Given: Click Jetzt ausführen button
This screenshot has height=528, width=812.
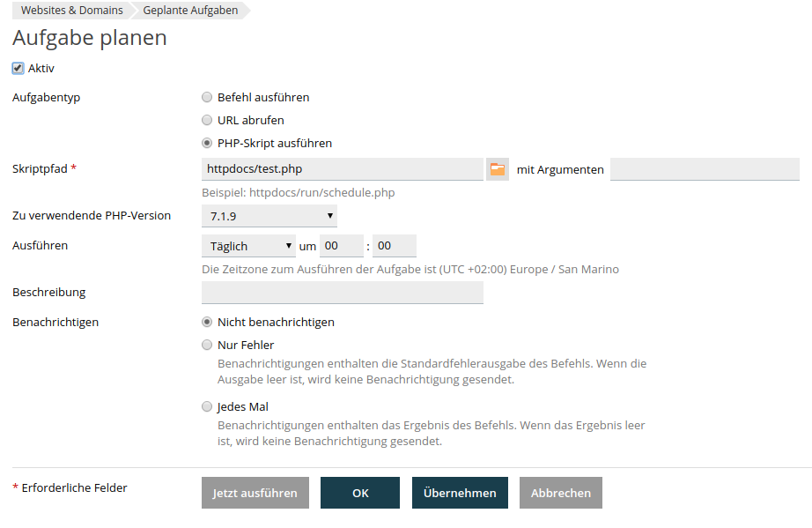Looking at the screenshot, I should pos(255,493).
